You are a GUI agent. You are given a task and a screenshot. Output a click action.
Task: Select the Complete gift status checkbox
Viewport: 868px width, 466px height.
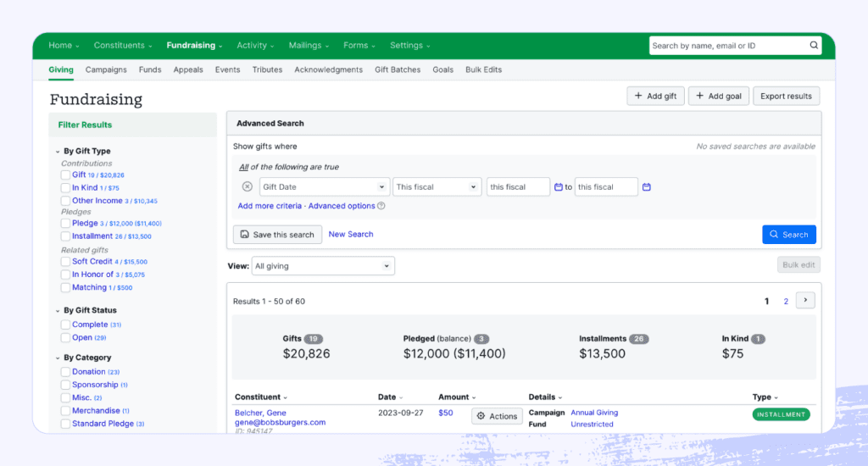pos(65,325)
